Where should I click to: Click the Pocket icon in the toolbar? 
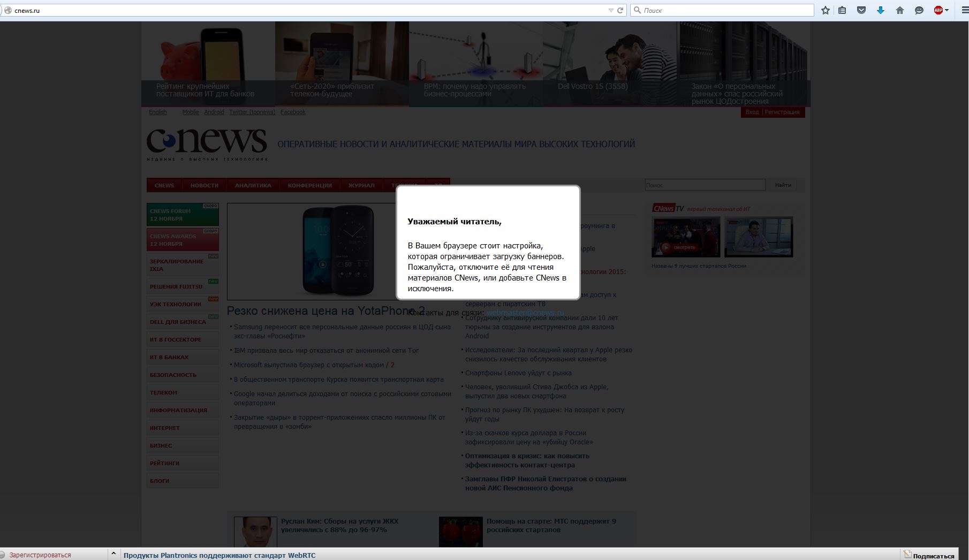(x=861, y=10)
